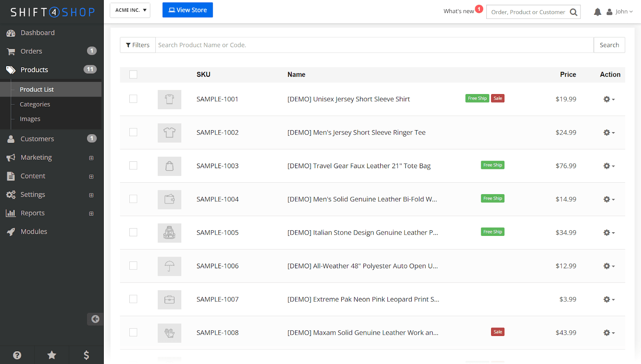The image size is (641, 364).
Task: Switch to the Categories page
Action: [x=35, y=104]
